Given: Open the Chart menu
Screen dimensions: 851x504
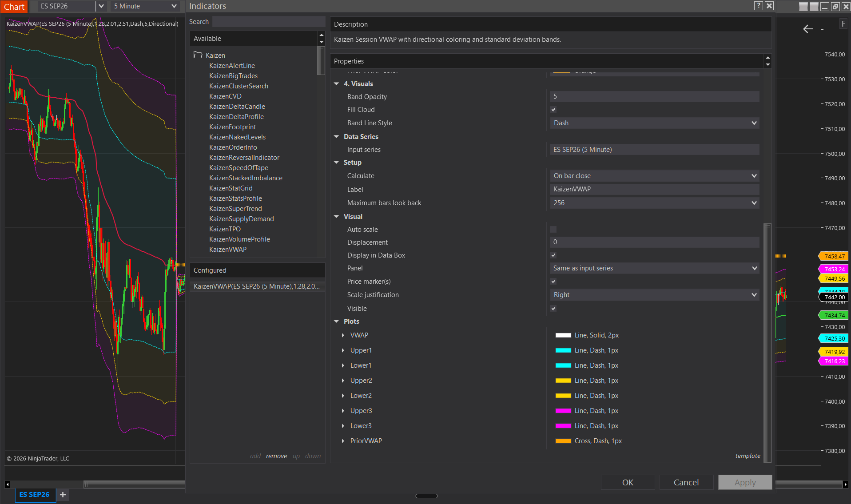Looking at the screenshot, I should pyautogui.click(x=14, y=7).
